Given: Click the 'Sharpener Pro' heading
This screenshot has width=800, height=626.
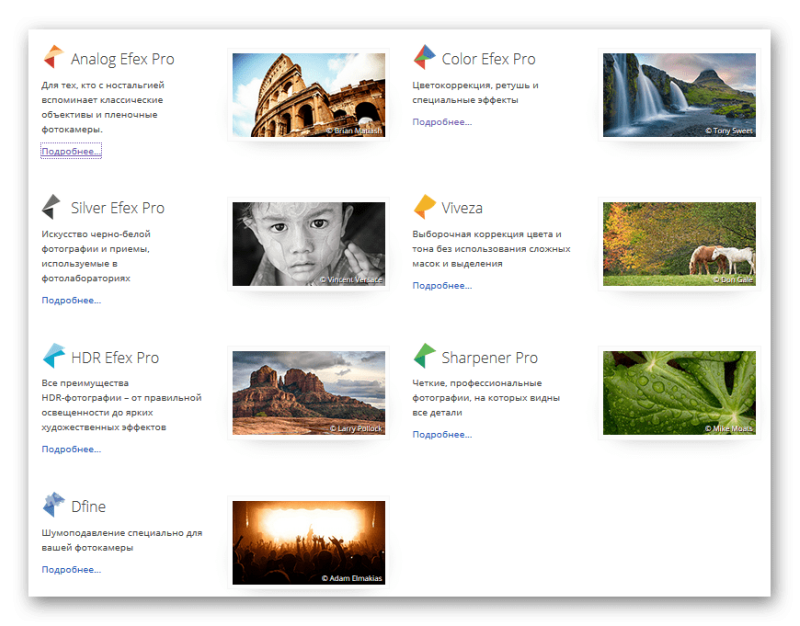Looking at the screenshot, I should 489,358.
